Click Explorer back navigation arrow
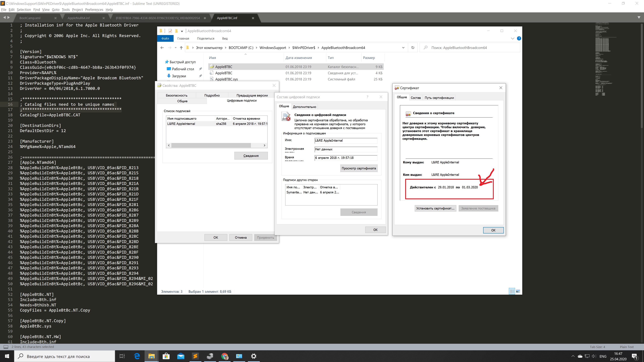The image size is (644, 362). click(x=162, y=48)
